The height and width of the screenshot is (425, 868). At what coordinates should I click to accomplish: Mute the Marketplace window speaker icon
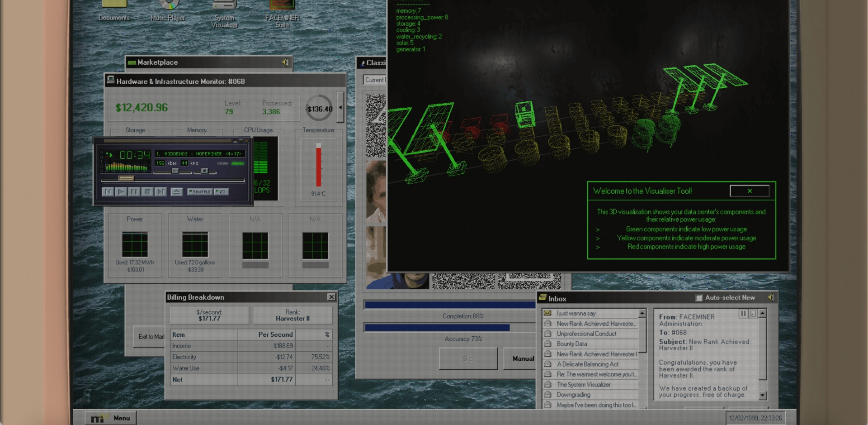(x=285, y=62)
